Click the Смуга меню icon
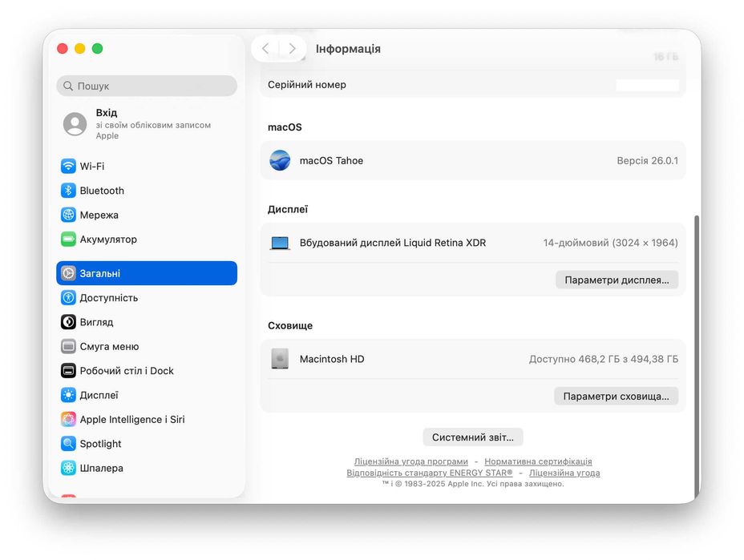 pyautogui.click(x=68, y=347)
